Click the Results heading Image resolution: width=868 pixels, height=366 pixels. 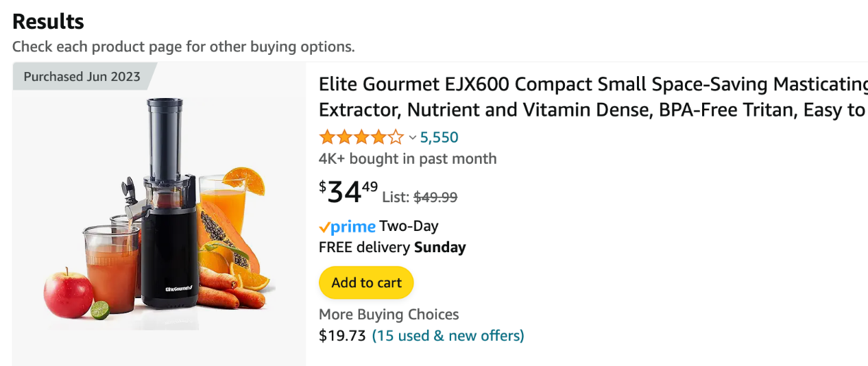[48, 21]
